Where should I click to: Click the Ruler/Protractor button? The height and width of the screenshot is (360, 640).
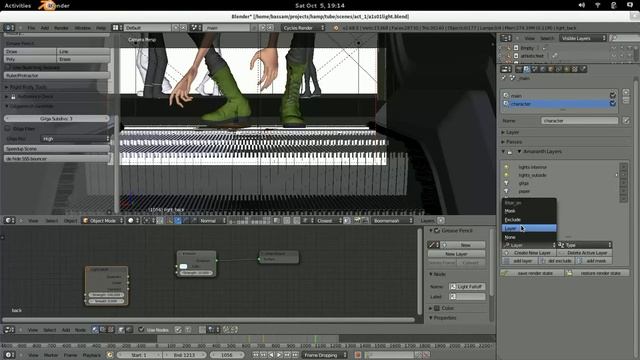tap(57, 76)
